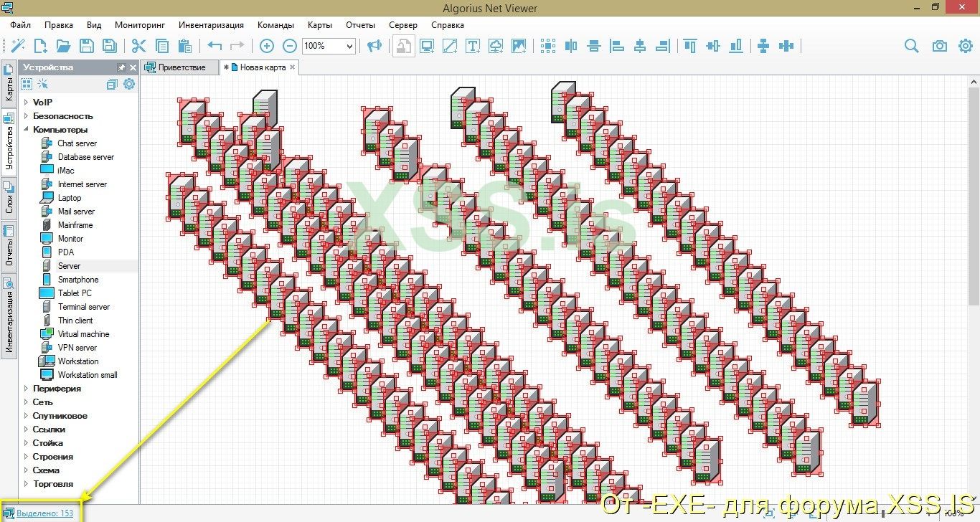Click the map's vertical scrollbar up arrow
This screenshot has height=522, width=980.
click(x=974, y=81)
